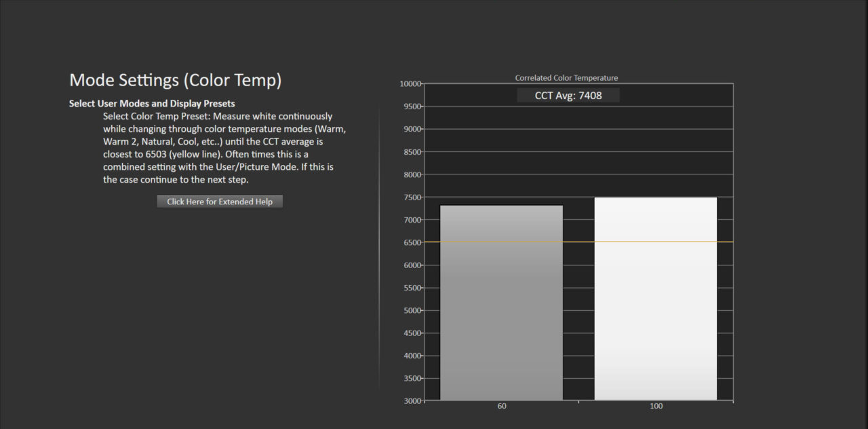The height and width of the screenshot is (429, 868).
Task: Click the 5000 y-axis label
Action: pos(413,310)
